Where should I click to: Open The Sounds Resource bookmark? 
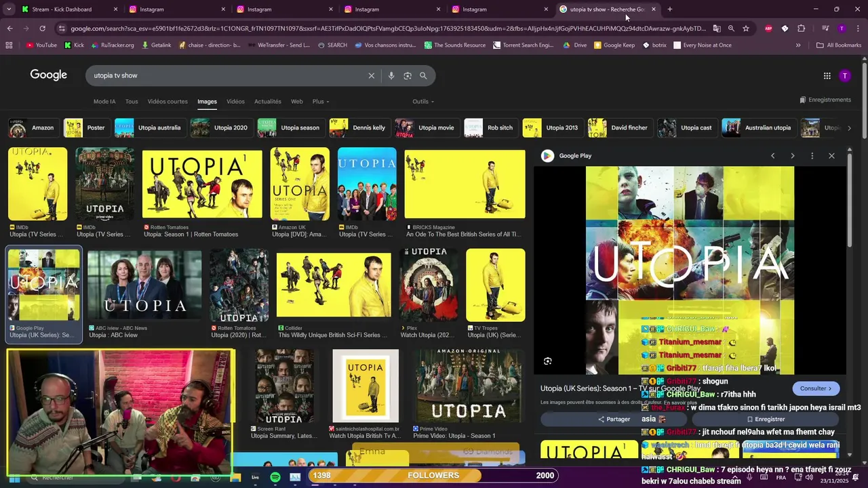454,45
